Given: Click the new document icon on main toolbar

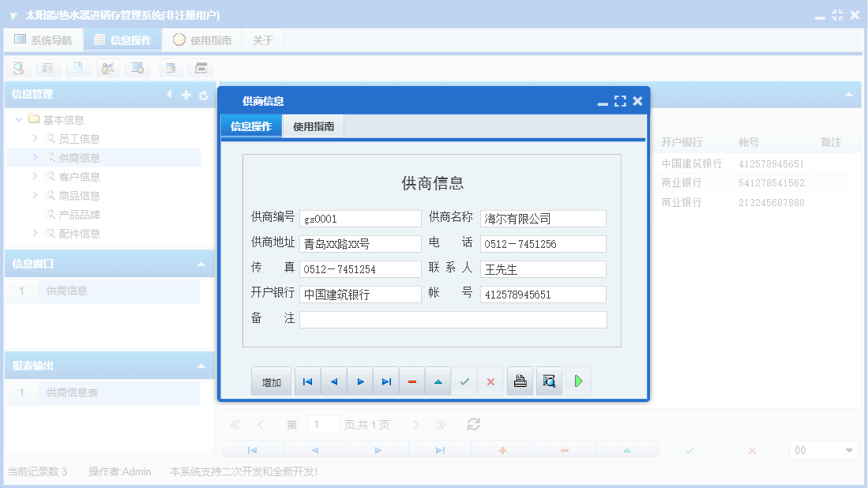Looking at the screenshot, I should tap(77, 68).
